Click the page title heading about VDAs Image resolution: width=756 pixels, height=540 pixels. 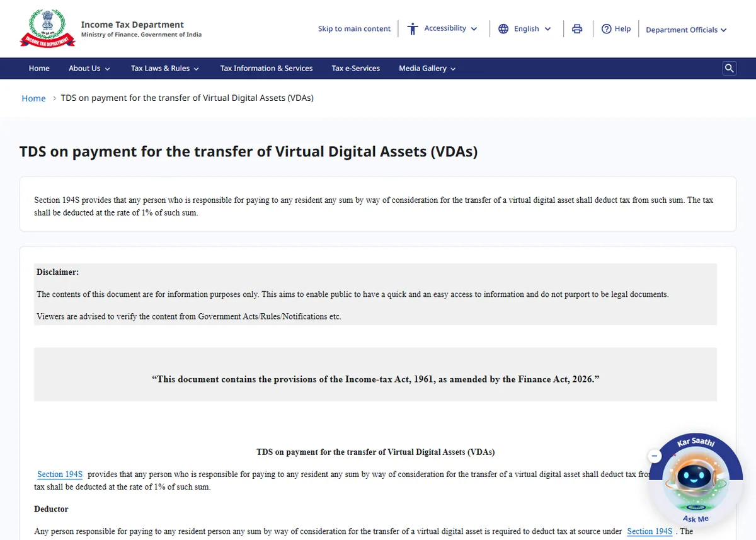point(248,151)
